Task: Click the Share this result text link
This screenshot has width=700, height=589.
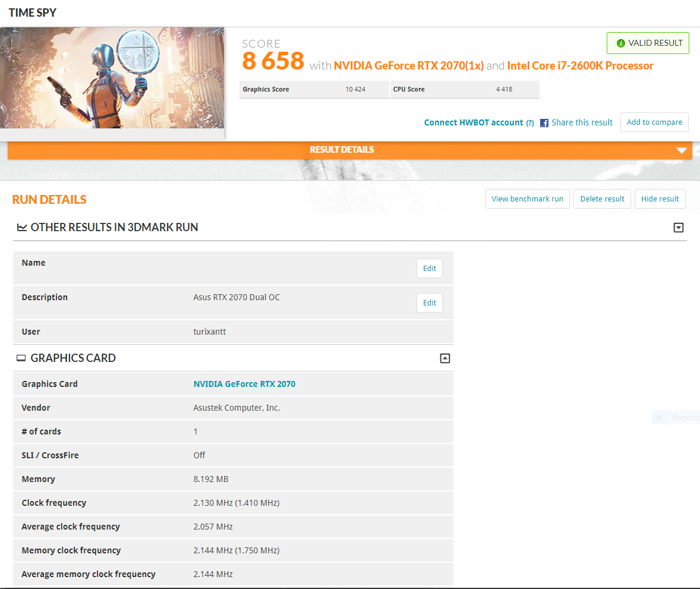Action: click(x=582, y=122)
